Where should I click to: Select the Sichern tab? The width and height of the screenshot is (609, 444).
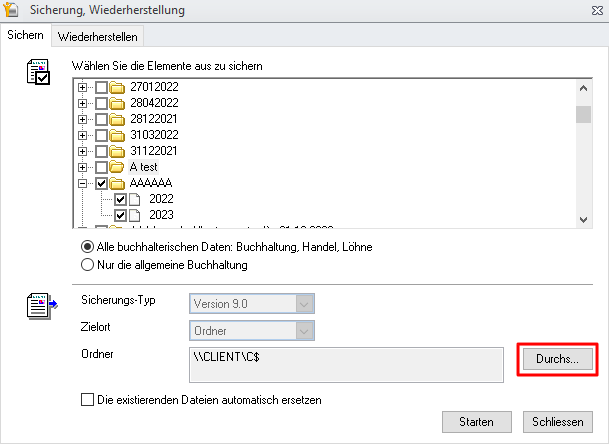point(25,36)
